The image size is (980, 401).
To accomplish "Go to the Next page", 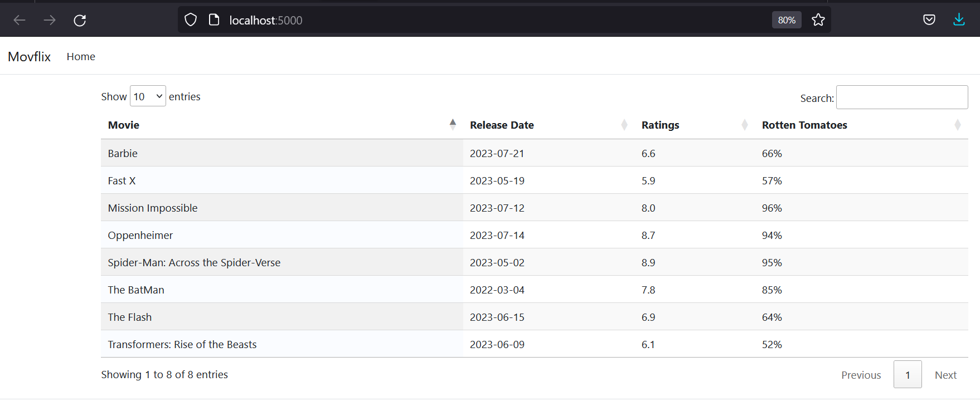I will click(945, 375).
